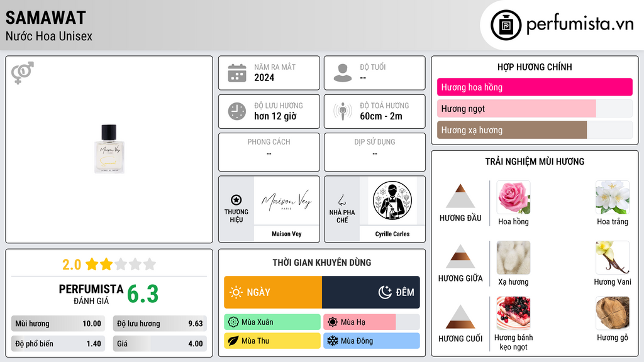
Task: Click the Độ phổ biến 1.40 score bar
Action: [x=58, y=344]
